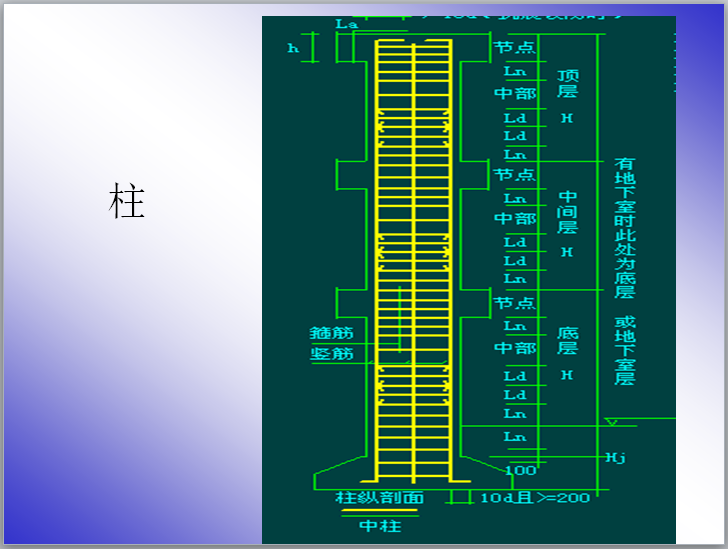
Task: Click the La label at the top
Action: click(x=346, y=22)
